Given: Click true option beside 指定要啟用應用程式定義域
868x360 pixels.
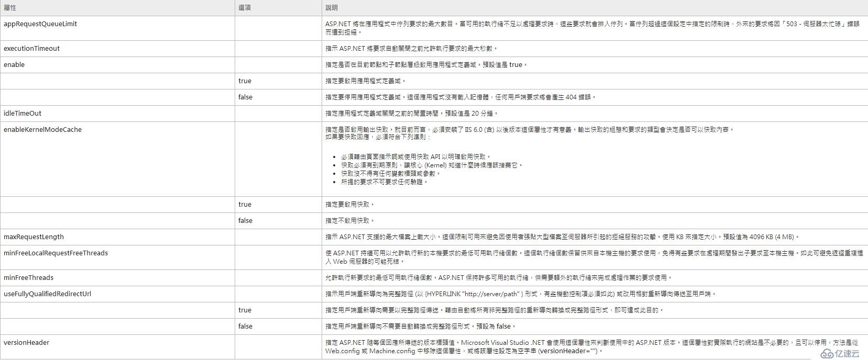Looking at the screenshot, I should pos(245,81).
